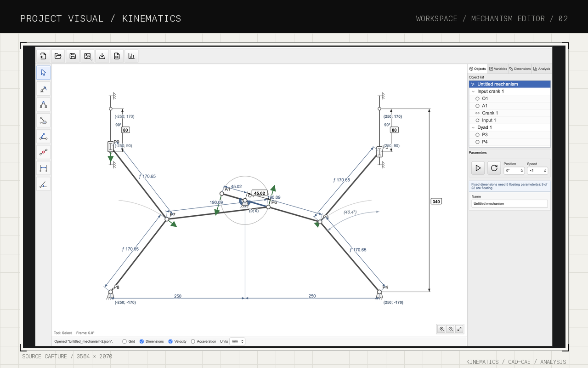Select joint A1 on the canvas
Image resolution: width=588 pixels, height=368 pixels.
click(x=221, y=194)
